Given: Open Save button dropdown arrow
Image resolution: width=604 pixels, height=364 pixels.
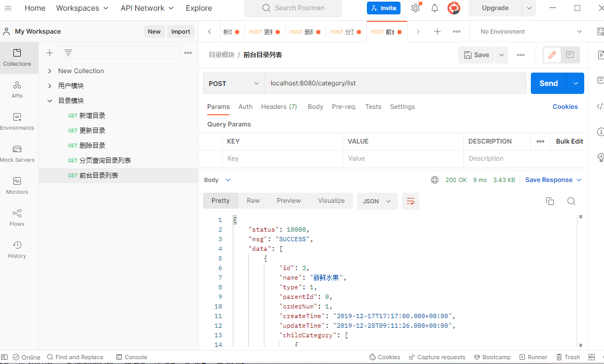Looking at the screenshot, I should pos(501,55).
